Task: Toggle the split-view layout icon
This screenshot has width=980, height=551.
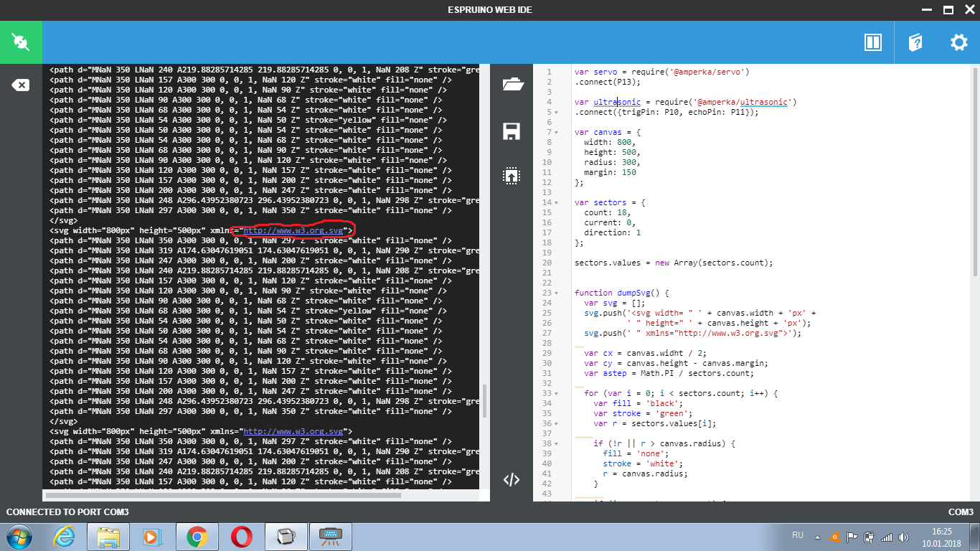Action: coord(872,42)
